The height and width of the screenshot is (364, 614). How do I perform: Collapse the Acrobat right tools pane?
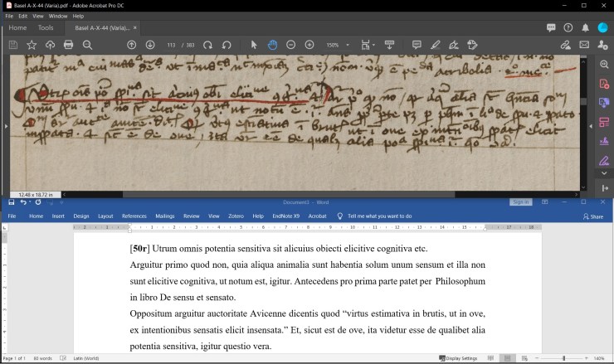click(x=605, y=188)
